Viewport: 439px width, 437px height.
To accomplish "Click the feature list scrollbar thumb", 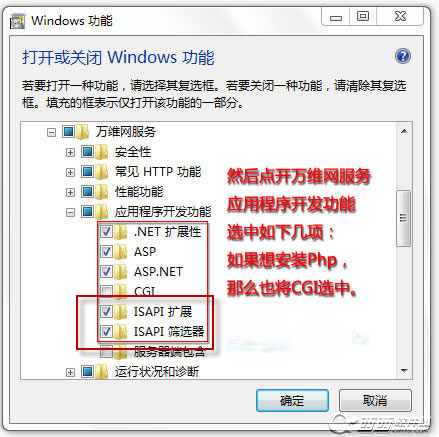I will [404, 218].
